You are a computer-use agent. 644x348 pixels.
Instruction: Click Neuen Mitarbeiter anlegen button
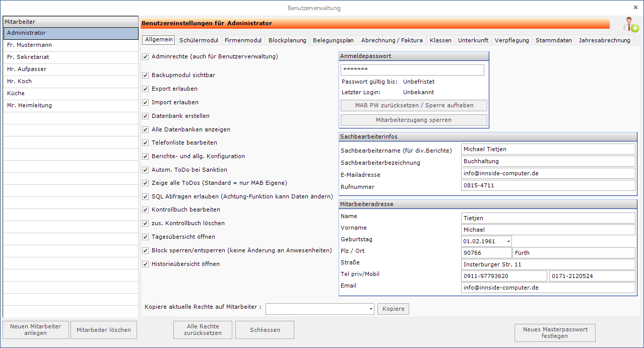coord(35,330)
